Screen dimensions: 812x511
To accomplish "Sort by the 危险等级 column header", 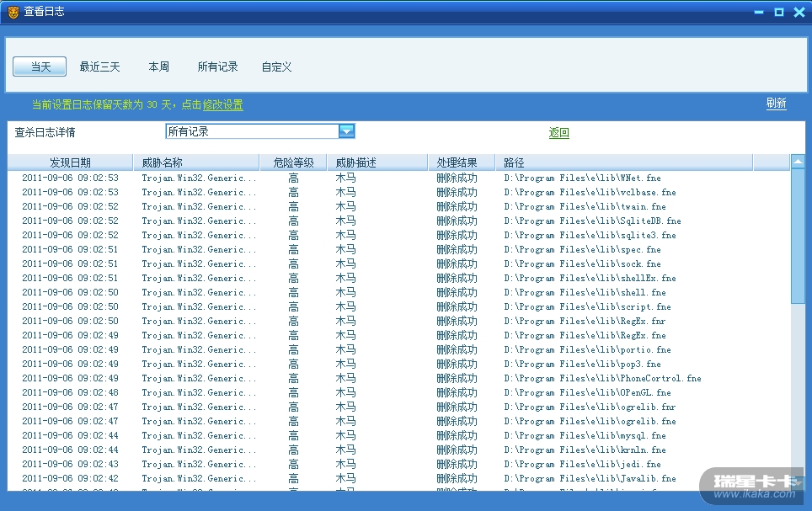I will coord(293,162).
